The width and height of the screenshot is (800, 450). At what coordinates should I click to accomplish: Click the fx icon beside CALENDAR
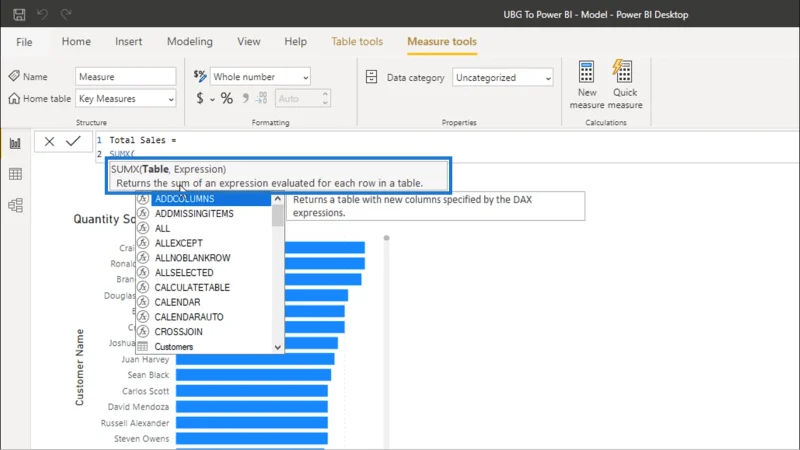(x=143, y=302)
